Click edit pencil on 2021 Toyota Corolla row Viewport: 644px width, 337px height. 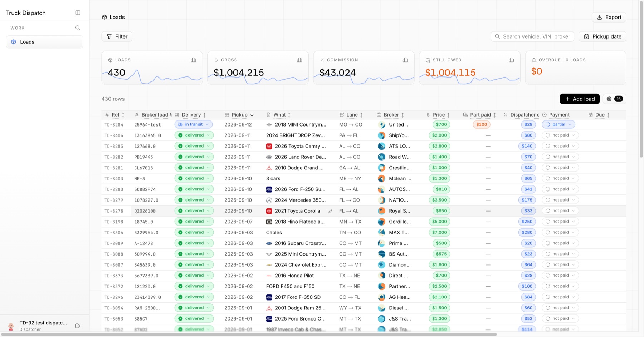tap(331, 211)
